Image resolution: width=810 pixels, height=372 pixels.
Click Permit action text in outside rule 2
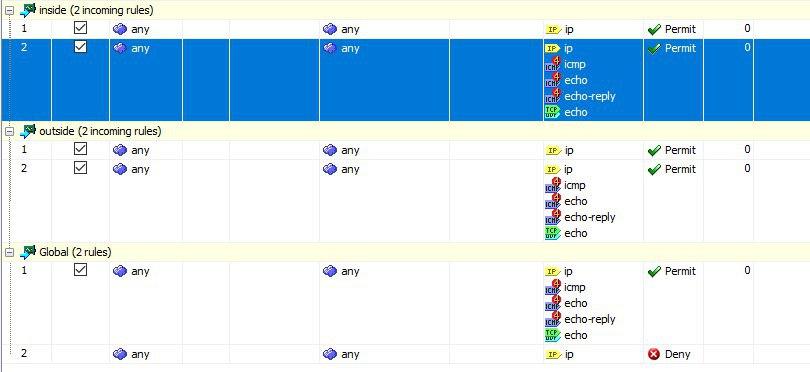pos(680,169)
